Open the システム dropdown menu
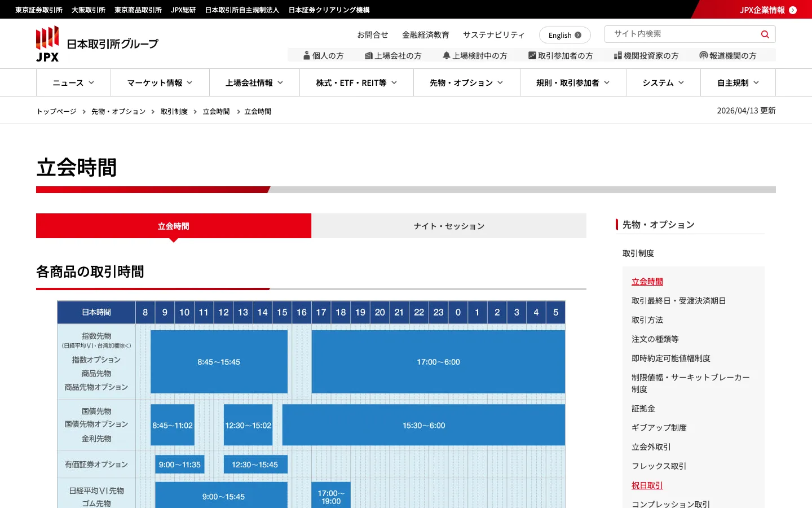This screenshot has width=812, height=508. (663, 83)
